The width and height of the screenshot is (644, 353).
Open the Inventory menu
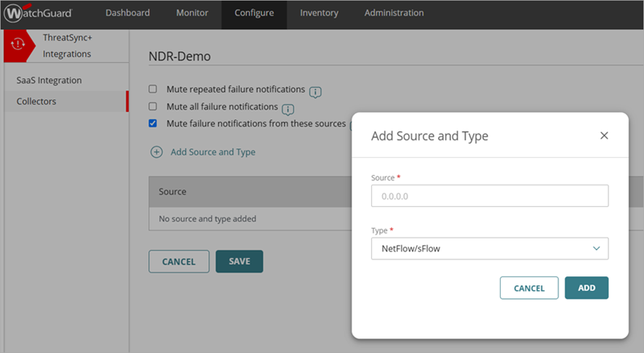[x=319, y=14]
